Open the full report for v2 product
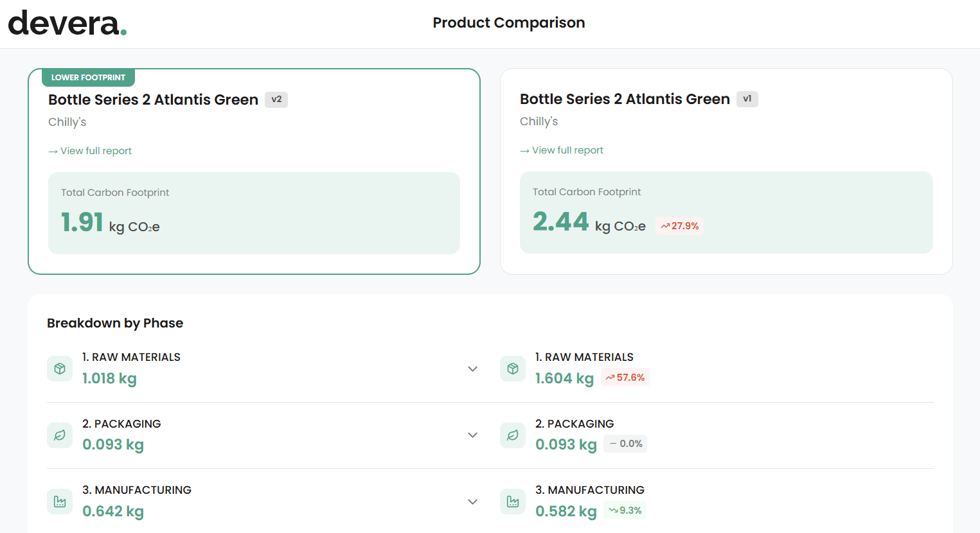The width and height of the screenshot is (980, 533). (90, 150)
